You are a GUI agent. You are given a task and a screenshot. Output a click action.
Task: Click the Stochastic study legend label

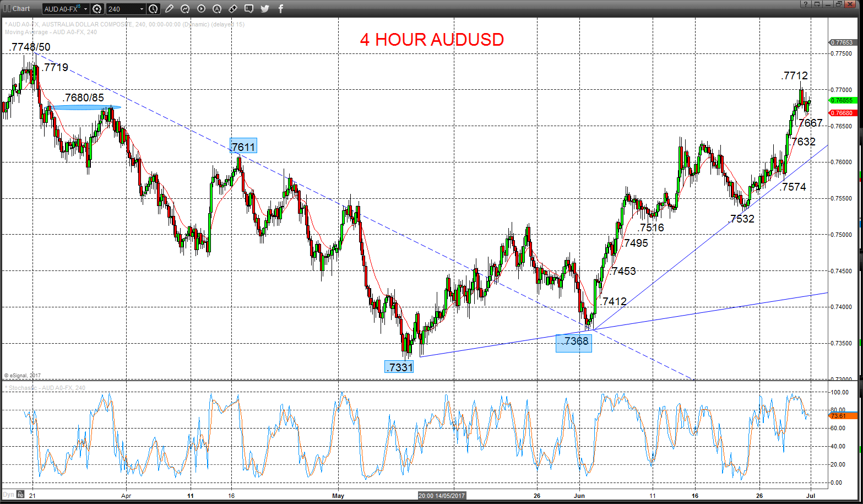(45, 388)
